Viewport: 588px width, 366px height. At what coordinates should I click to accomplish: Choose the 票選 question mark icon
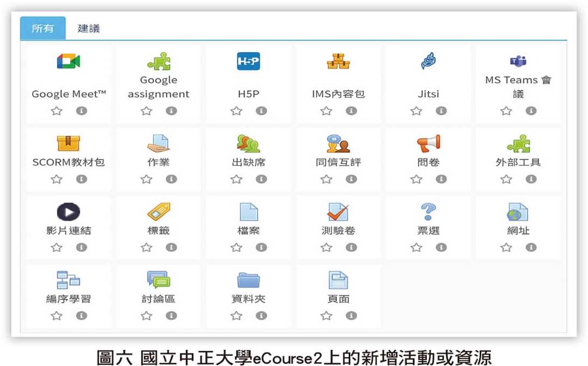pos(428,212)
